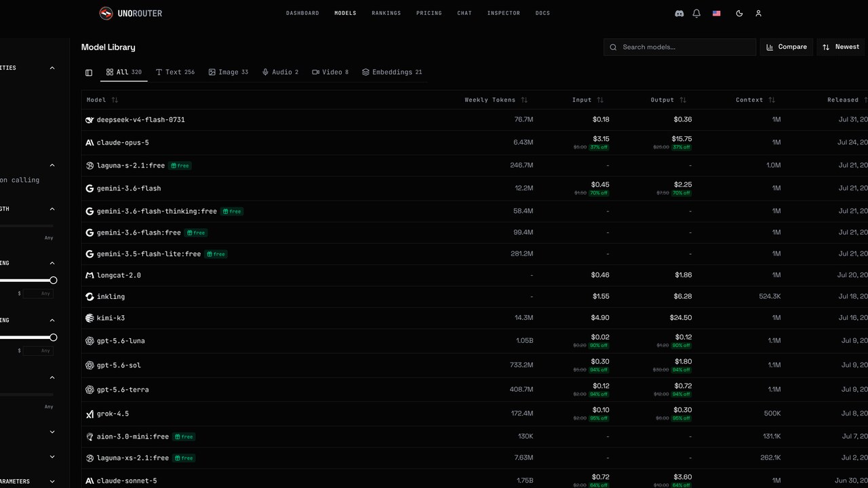
Task: Open the claude-opus-5 model link
Action: (x=123, y=143)
